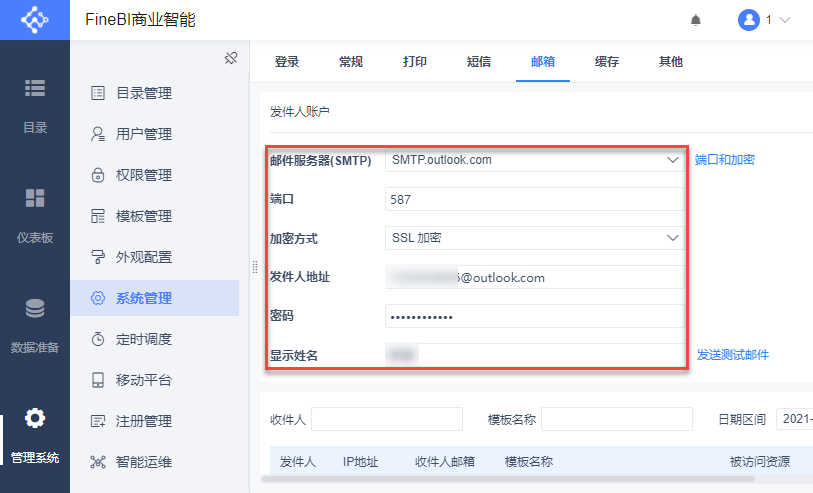Open the 管理系统 gear sidebar section
The image size is (813, 493).
35,435
